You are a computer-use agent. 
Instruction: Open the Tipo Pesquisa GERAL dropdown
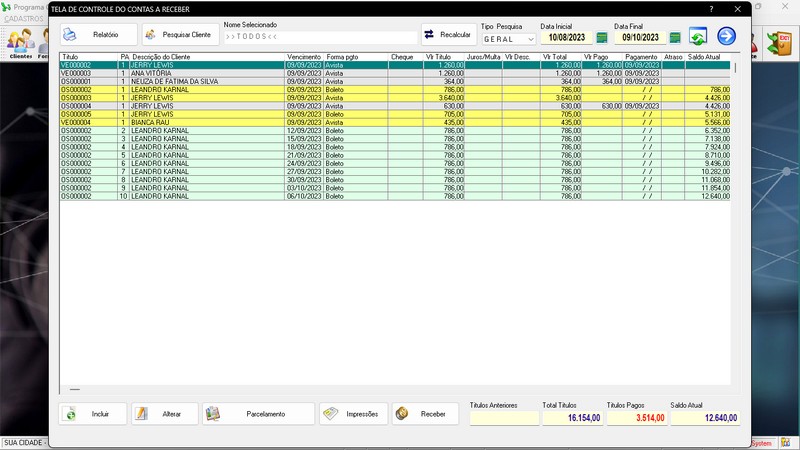pyautogui.click(x=508, y=39)
